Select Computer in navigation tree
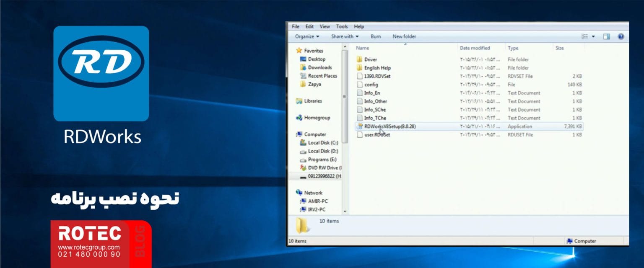The width and height of the screenshot is (644, 268). tap(315, 134)
